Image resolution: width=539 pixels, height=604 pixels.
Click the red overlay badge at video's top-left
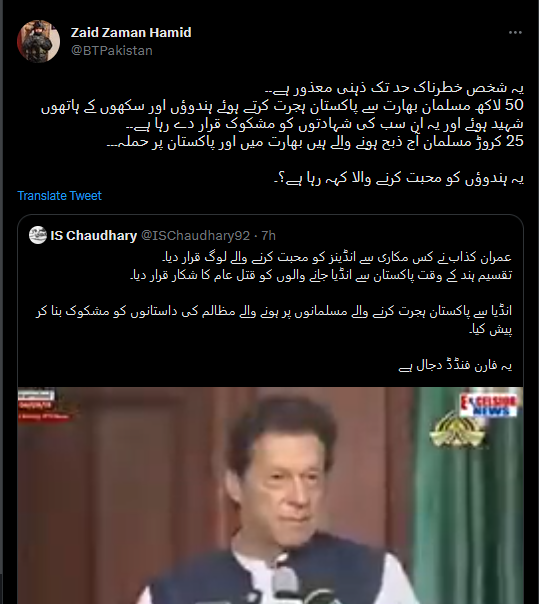43,405
